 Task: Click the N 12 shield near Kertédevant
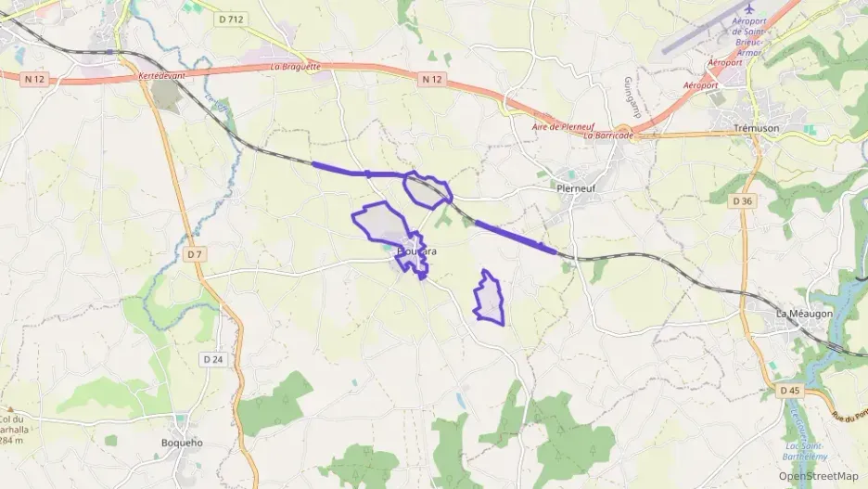point(34,79)
